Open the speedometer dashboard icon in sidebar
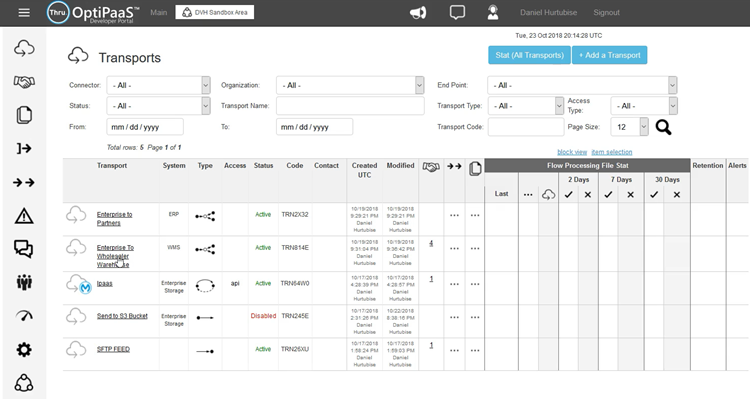The image size is (750, 399). click(24, 316)
